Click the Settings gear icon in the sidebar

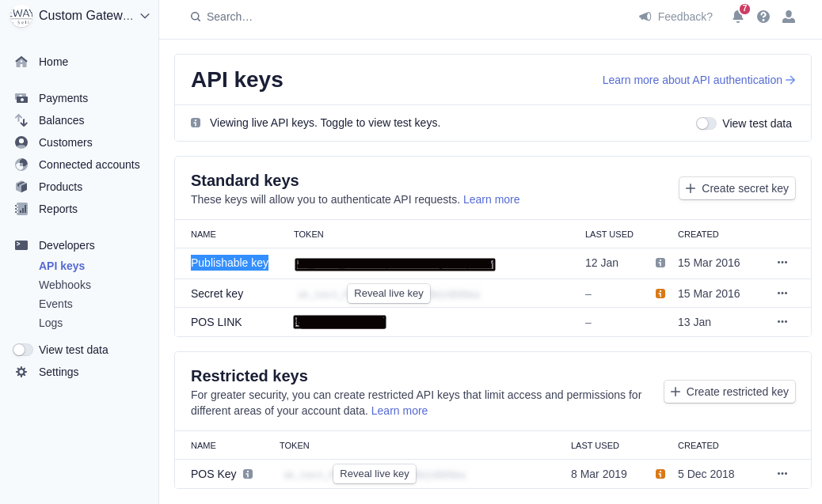[21, 372]
